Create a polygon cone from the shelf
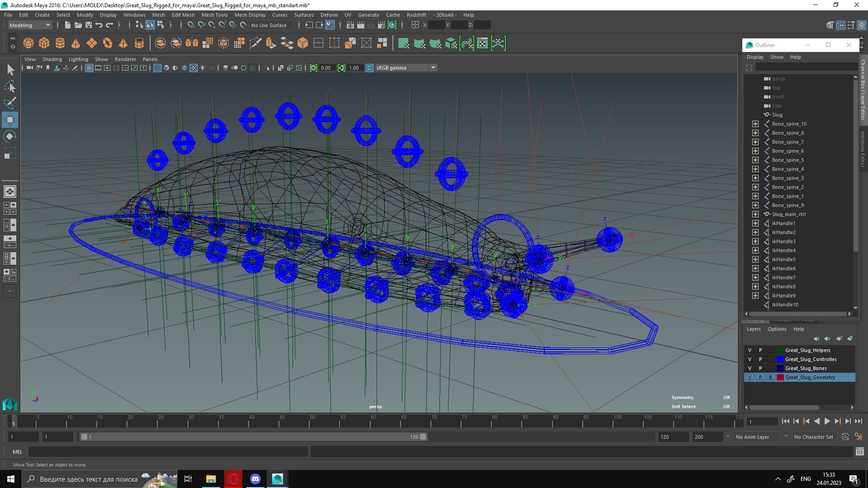Screen dimensions: 868x488 point(76,43)
